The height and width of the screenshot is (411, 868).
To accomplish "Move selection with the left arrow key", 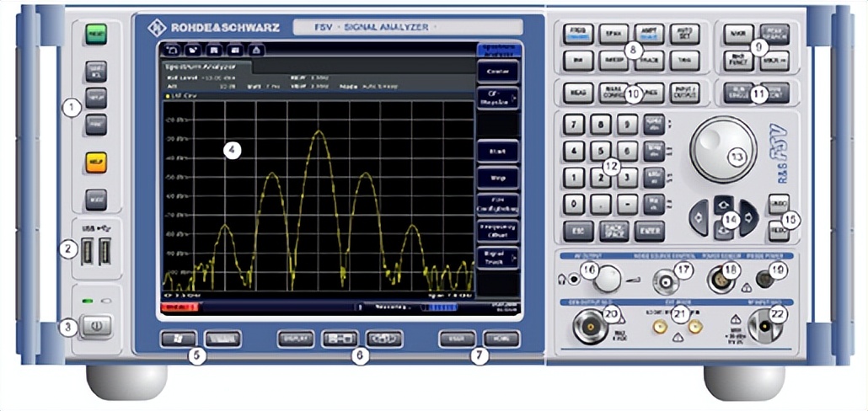I will tap(699, 217).
